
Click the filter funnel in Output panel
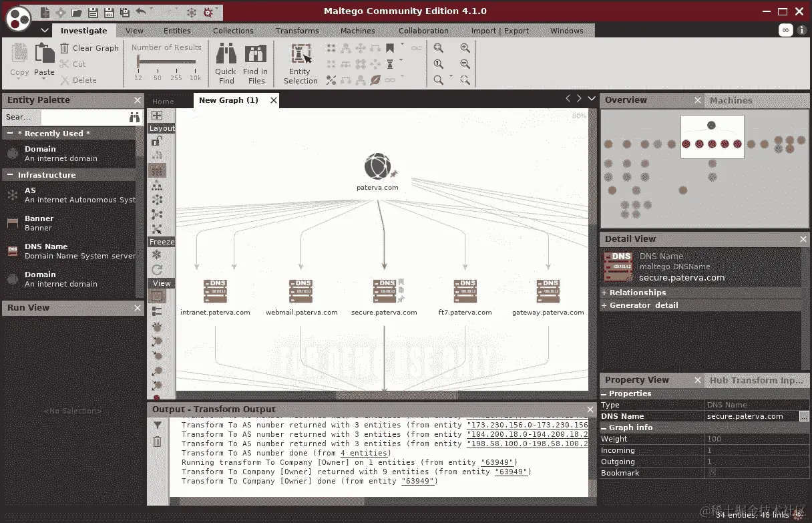(x=158, y=425)
